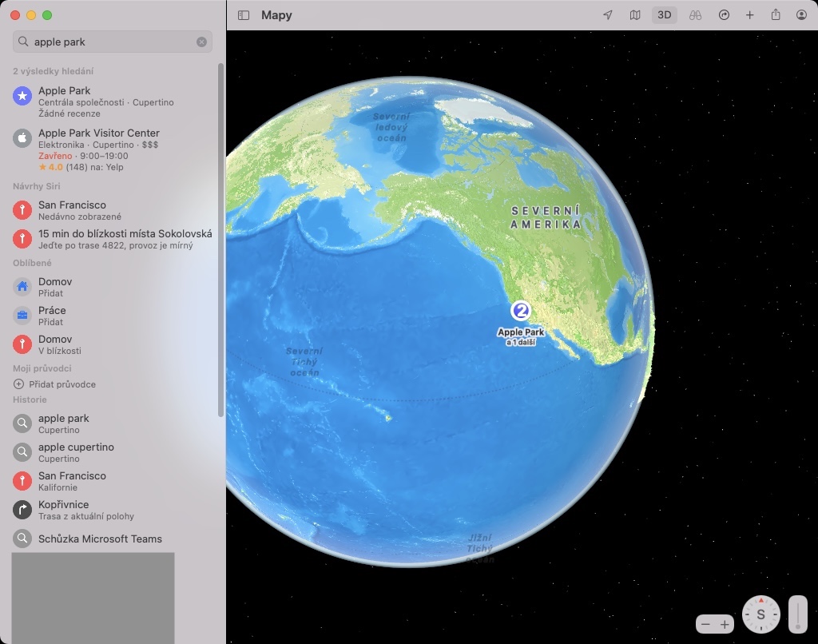Click the Apple Park cluster pin on globe
Image resolution: width=818 pixels, height=644 pixels.
tap(521, 311)
